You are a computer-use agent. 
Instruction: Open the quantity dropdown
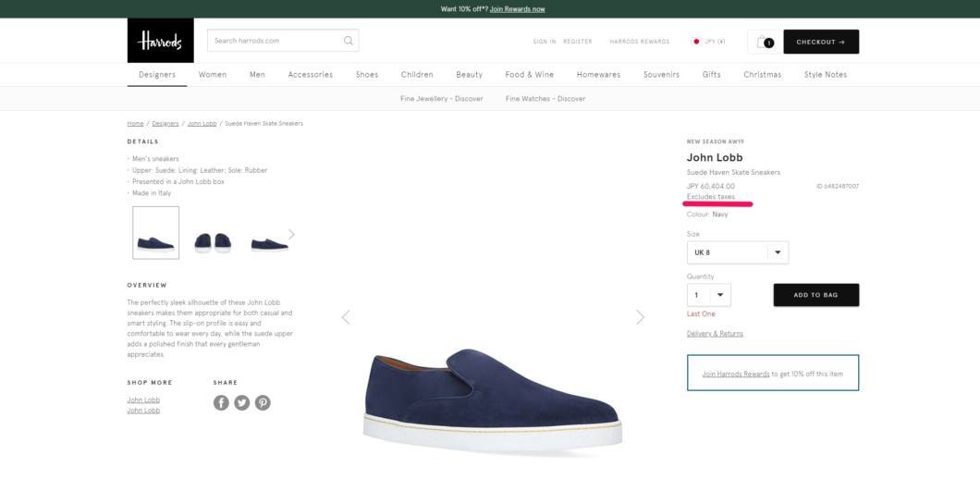point(709,295)
